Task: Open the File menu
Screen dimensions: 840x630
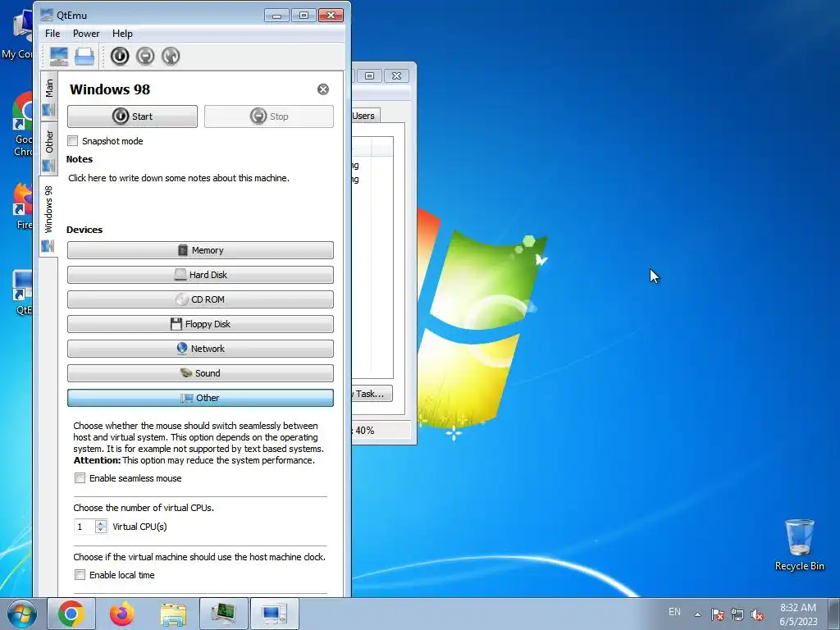Action: coord(52,33)
